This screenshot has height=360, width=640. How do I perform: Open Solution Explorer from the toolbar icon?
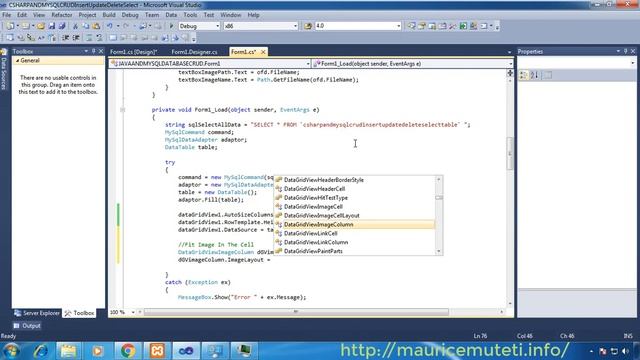(411, 26)
